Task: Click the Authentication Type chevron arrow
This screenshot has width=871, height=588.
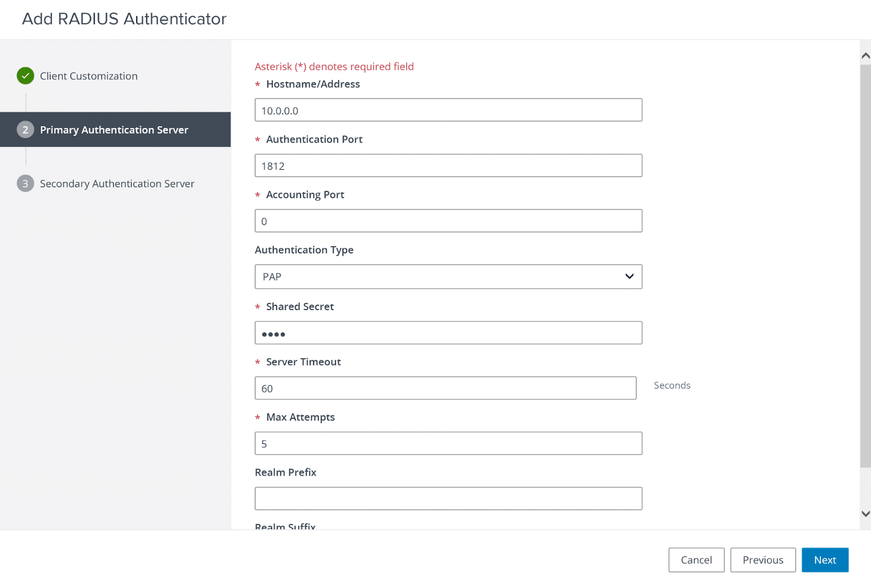Action: [629, 276]
